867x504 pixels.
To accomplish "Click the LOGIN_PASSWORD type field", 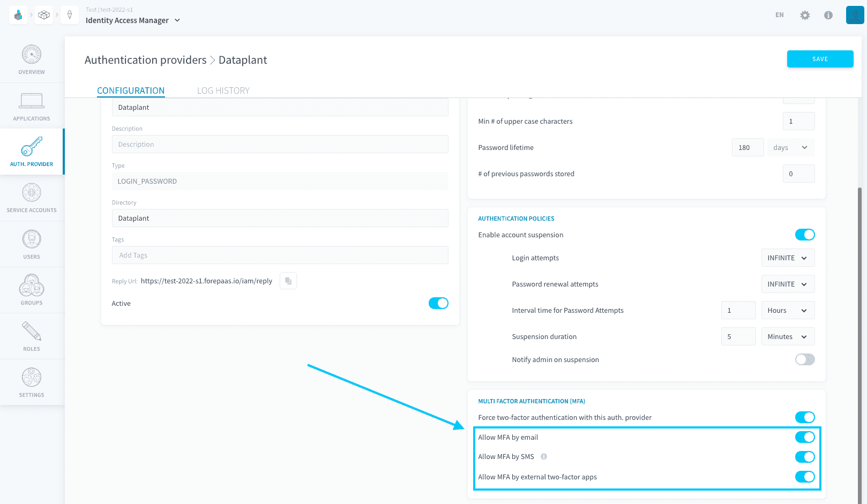I will pos(280,181).
